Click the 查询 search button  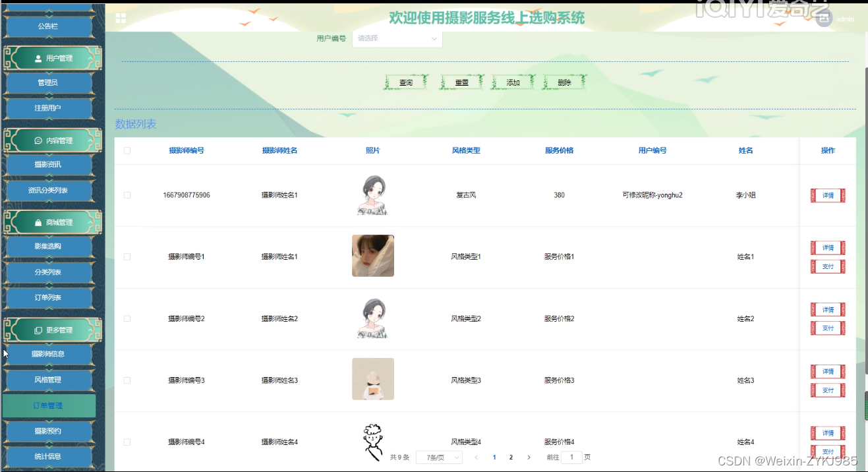coord(406,82)
